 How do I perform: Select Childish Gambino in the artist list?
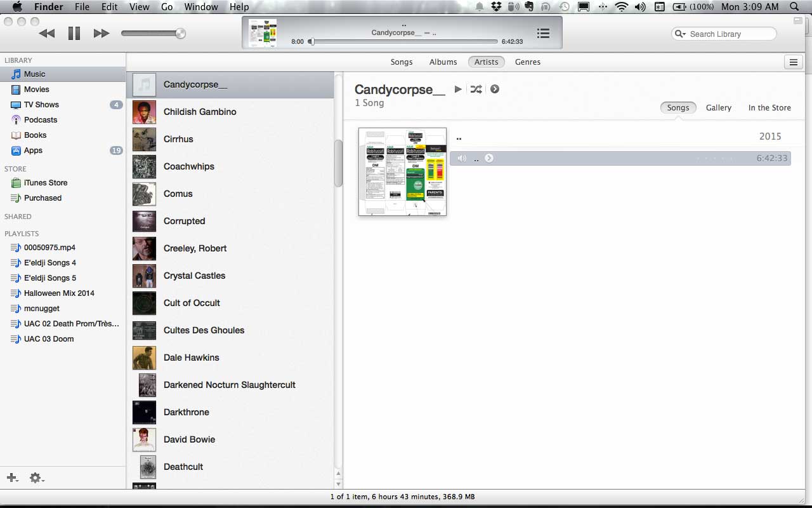pyautogui.click(x=230, y=112)
